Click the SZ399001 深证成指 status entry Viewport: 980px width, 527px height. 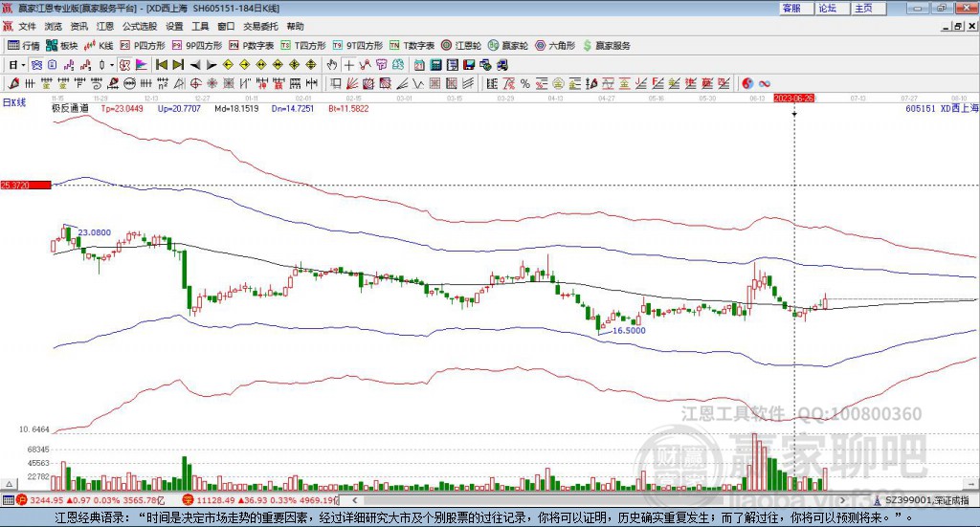point(926,500)
